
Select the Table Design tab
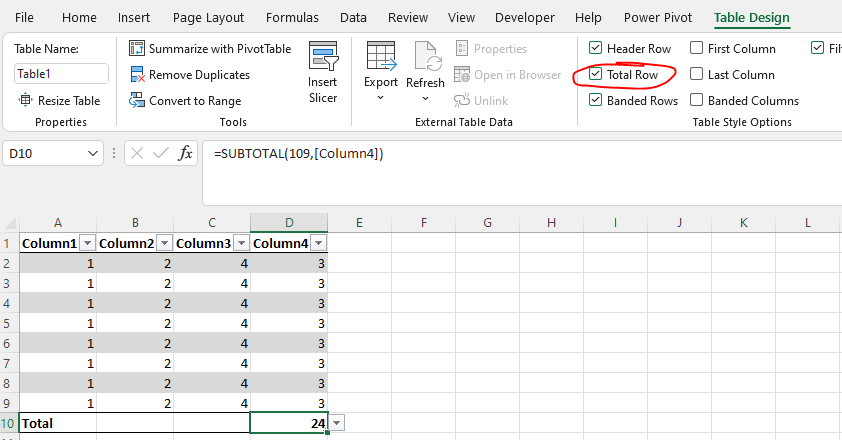coord(751,18)
